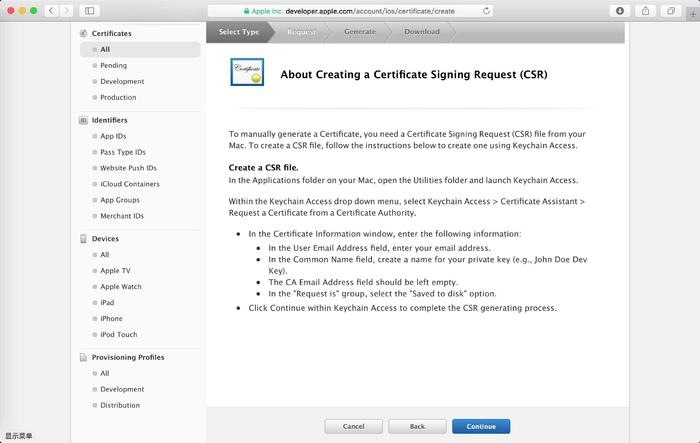Open the Safari downloads icon
700x443 pixels.
(620, 10)
